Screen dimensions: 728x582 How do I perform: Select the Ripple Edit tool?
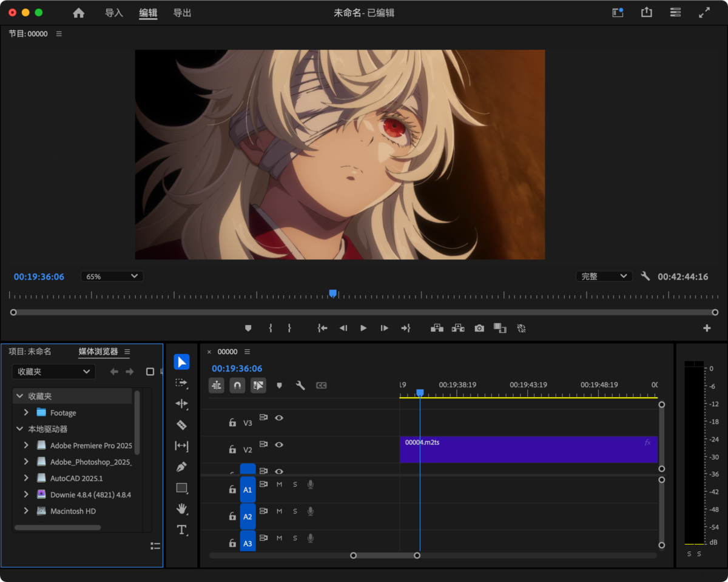[181, 404]
